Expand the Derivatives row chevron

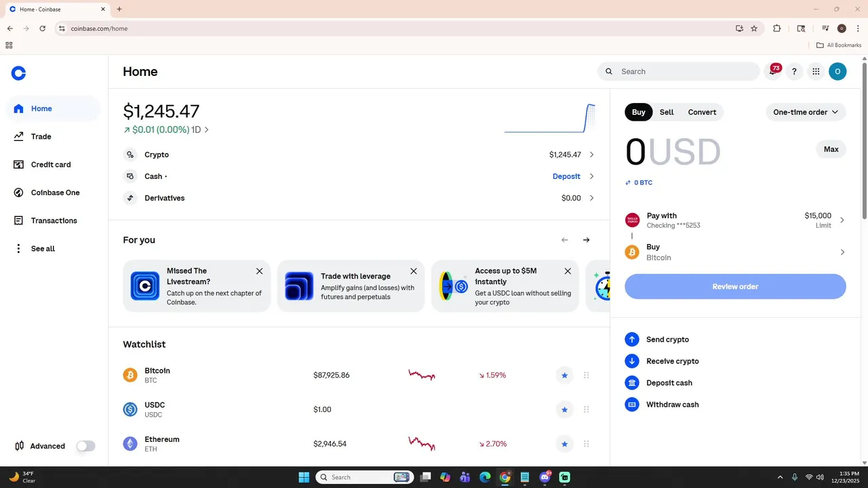[591, 198]
